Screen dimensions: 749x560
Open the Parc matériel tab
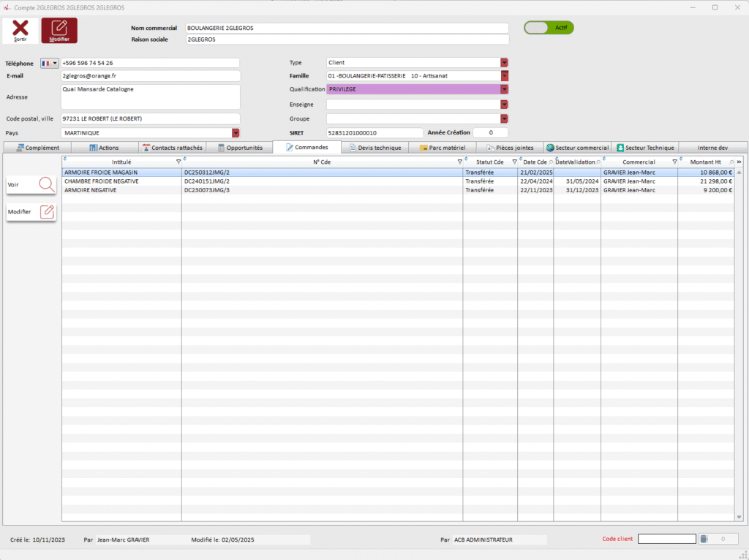point(443,148)
